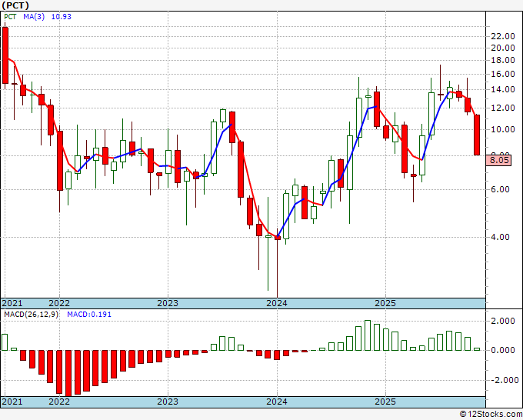The width and height of the screenshot is (523, 420).
Task: Click the 20.00 price axis label
Action: (x=503, y=48)
